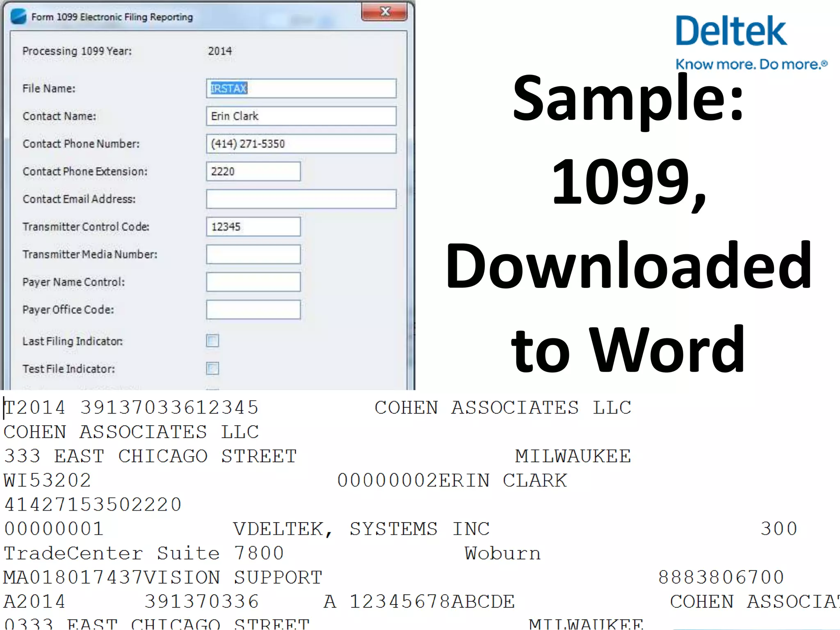Click the 'Transmitter Control Code:' label
Viewport: 840px width, 630px height.
(x=86, y=227)
